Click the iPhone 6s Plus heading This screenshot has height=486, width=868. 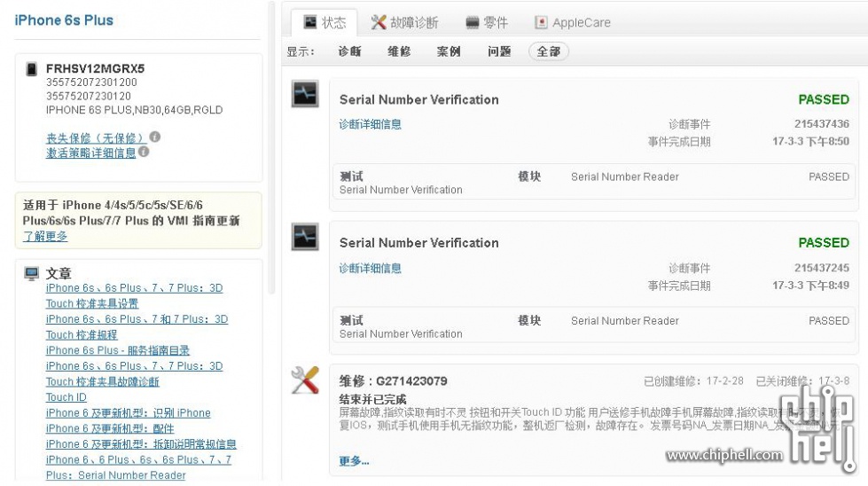(64, 20)
